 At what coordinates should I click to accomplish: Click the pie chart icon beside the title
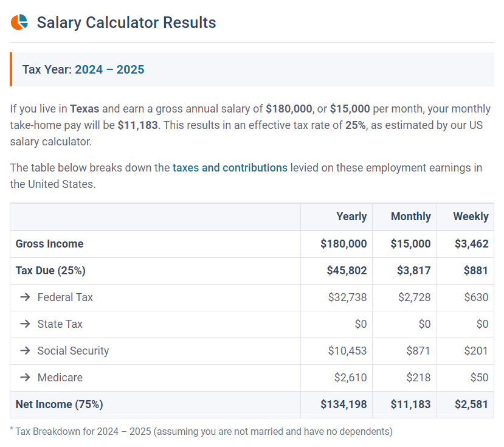[x=19, y=23]
